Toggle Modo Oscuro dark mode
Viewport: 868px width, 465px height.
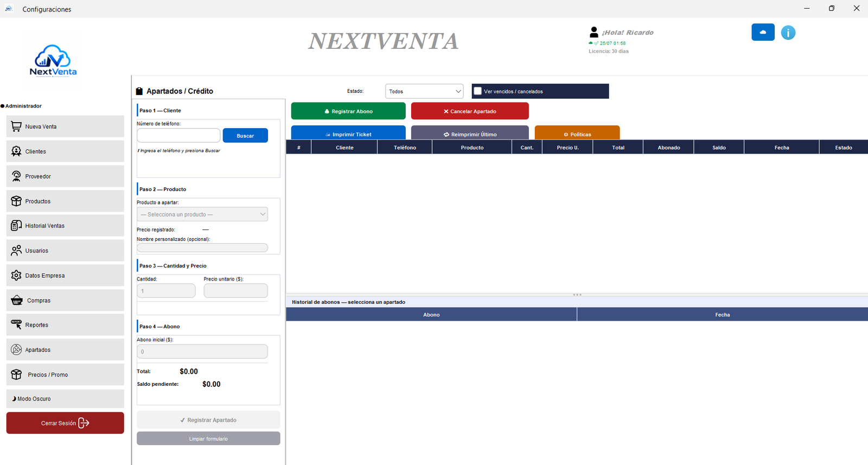pyautogui.click(x=65, y=399)
